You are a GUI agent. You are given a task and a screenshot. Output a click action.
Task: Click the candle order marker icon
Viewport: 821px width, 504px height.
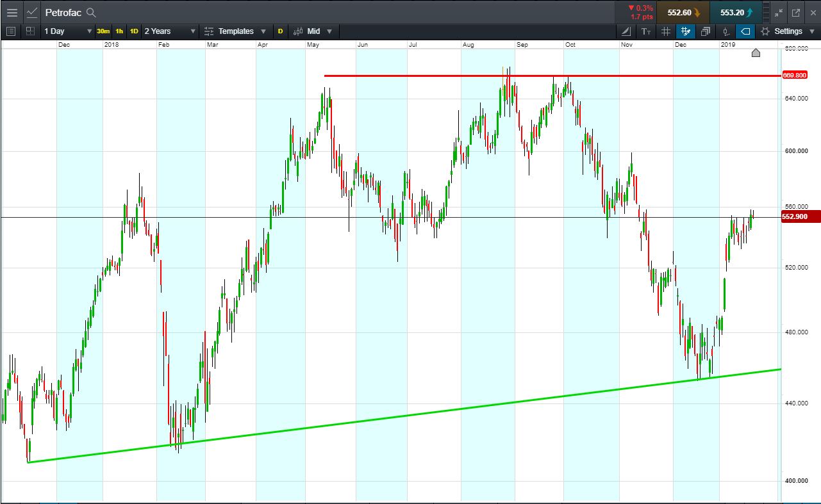point(726,31)
